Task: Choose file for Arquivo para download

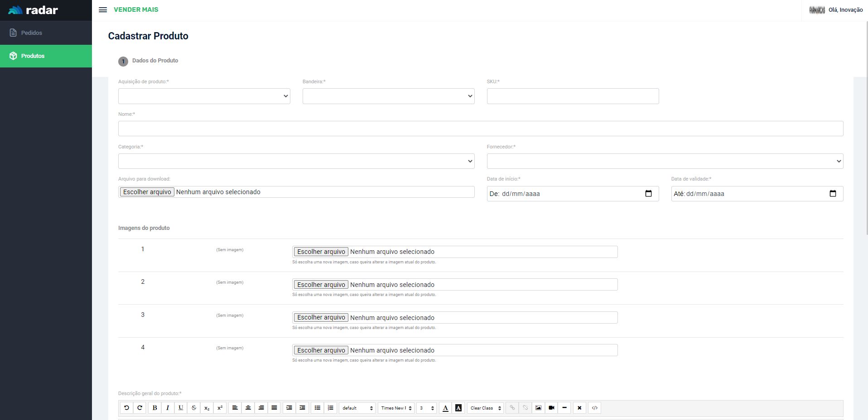Action: coord(147,192)
